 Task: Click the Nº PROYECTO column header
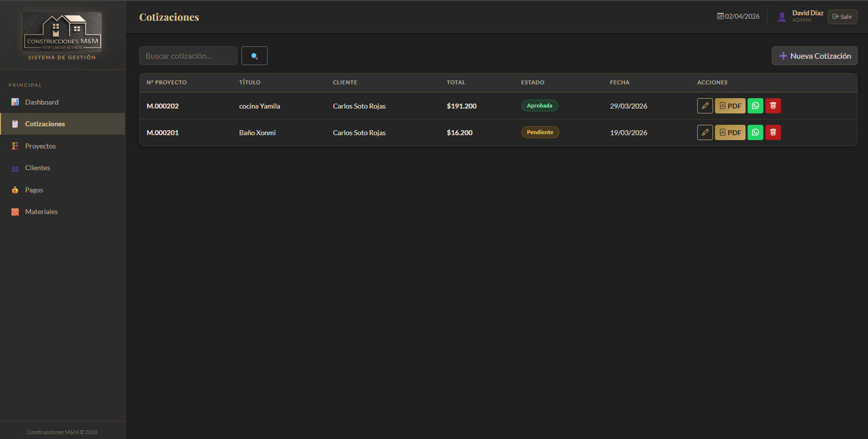pos(166,82)
